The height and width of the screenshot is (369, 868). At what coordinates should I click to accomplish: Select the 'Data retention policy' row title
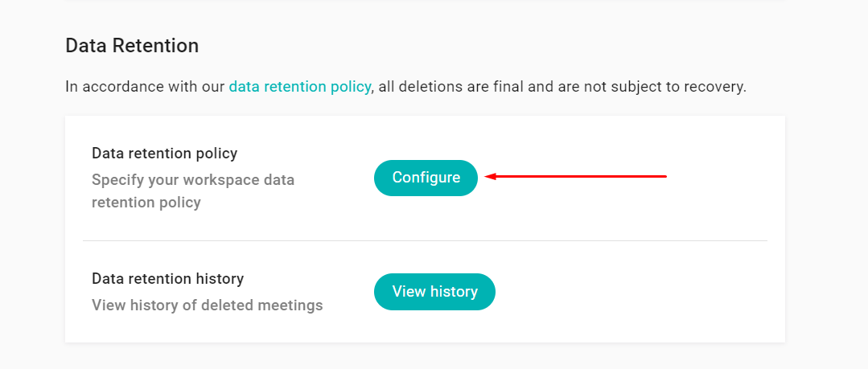click(164, 153)
